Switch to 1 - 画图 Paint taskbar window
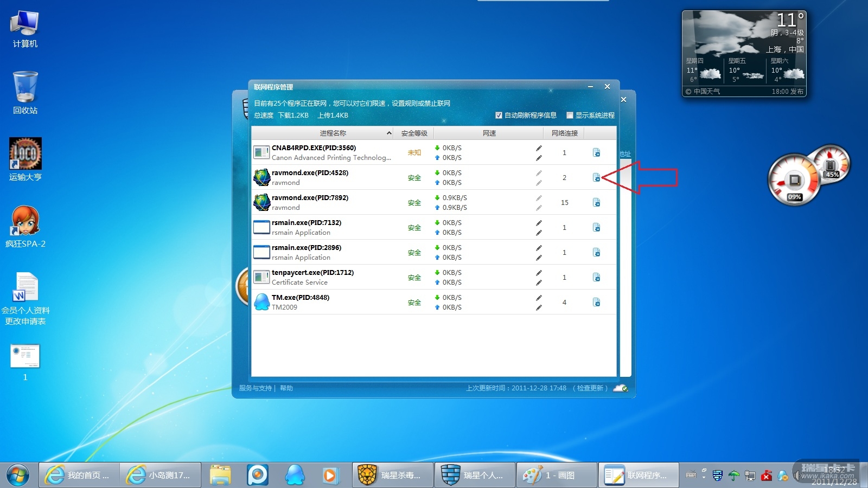The width and height of the screenshot is (868, 488). pyautogui.click(x=557, y=475)
